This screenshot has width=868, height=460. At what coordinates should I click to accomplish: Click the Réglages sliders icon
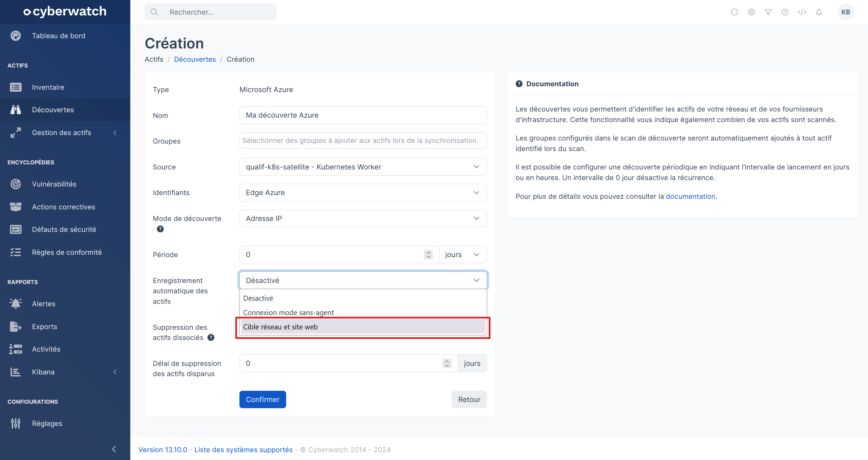click(16, 424)
